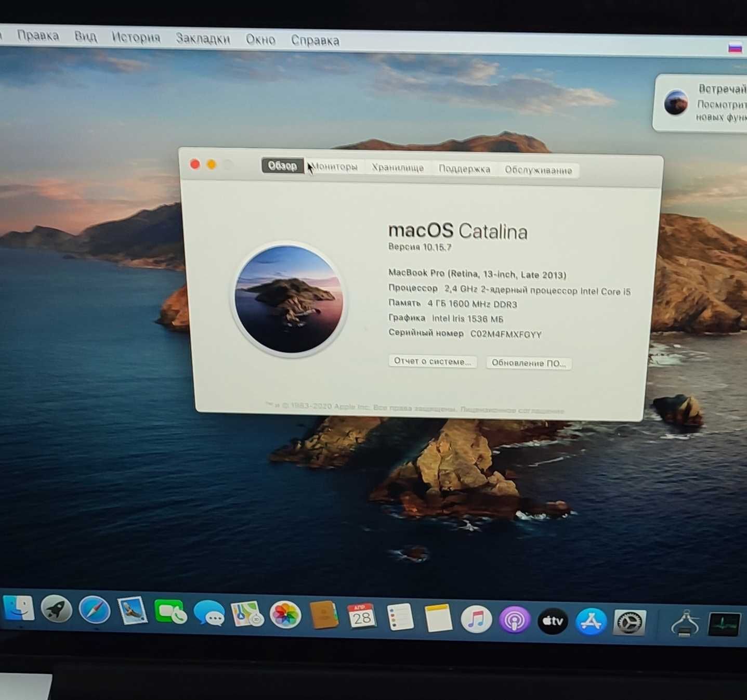Open the Вид menu

pos(85,36)
